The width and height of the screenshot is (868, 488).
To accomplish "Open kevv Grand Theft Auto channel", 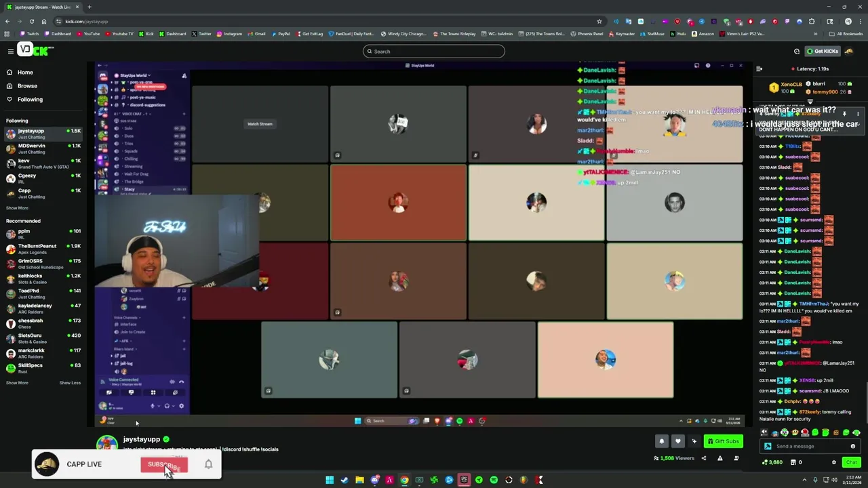I will [x=43, y=164].
